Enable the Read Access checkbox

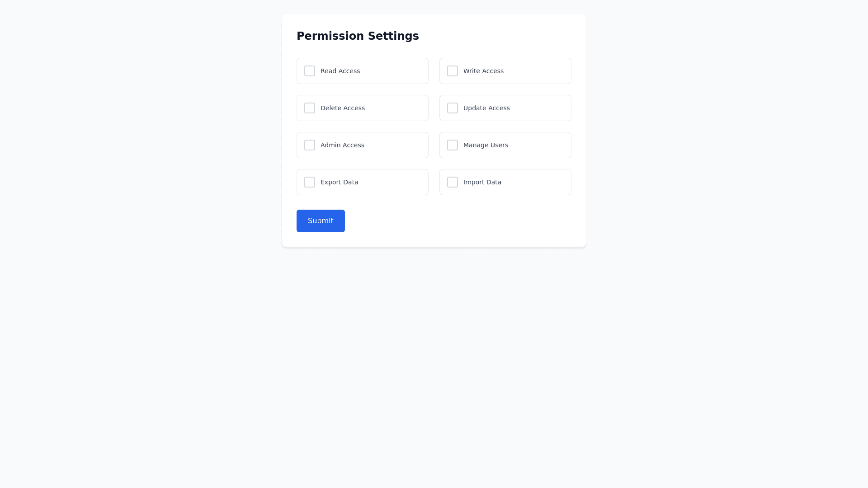(x=310, y=71)
